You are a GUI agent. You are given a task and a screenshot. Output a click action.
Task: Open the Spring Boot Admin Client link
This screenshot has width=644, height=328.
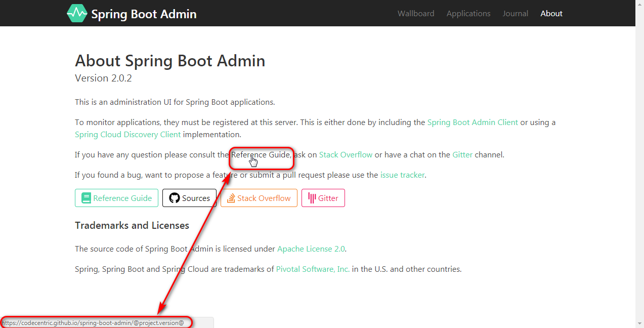[472, 122]
